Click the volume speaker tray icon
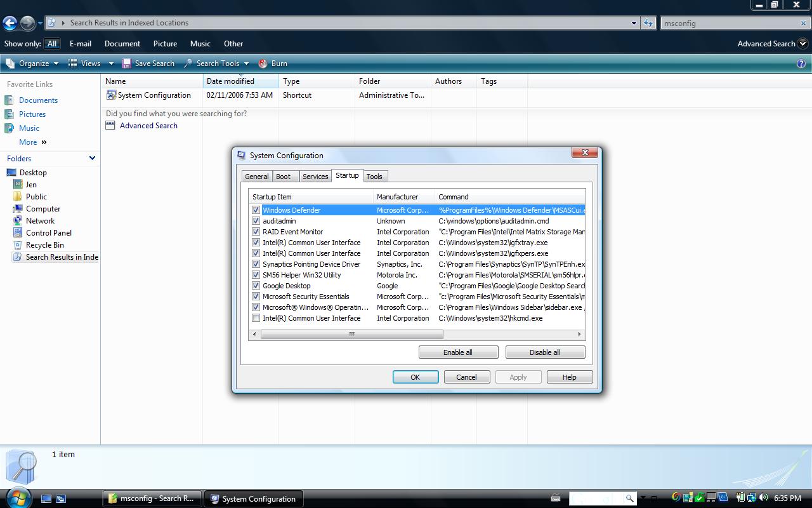Screen dimensions: 812x508 coord(763,498)
